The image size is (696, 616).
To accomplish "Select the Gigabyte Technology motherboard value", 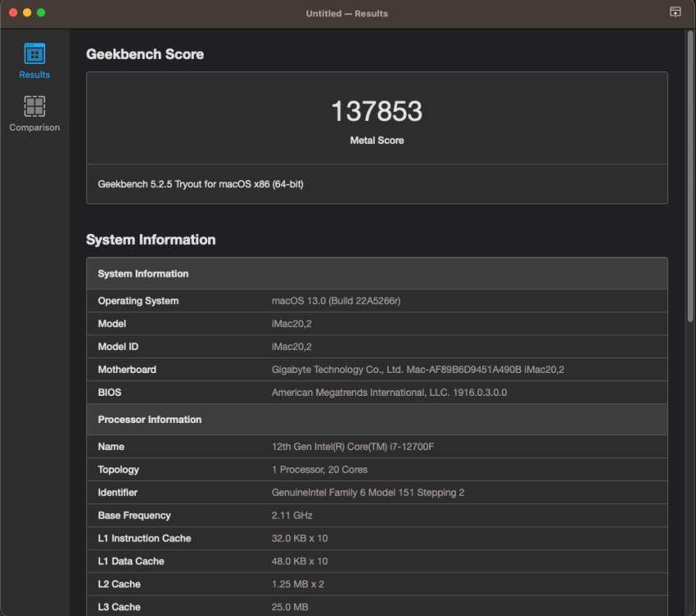I will 417,370.
